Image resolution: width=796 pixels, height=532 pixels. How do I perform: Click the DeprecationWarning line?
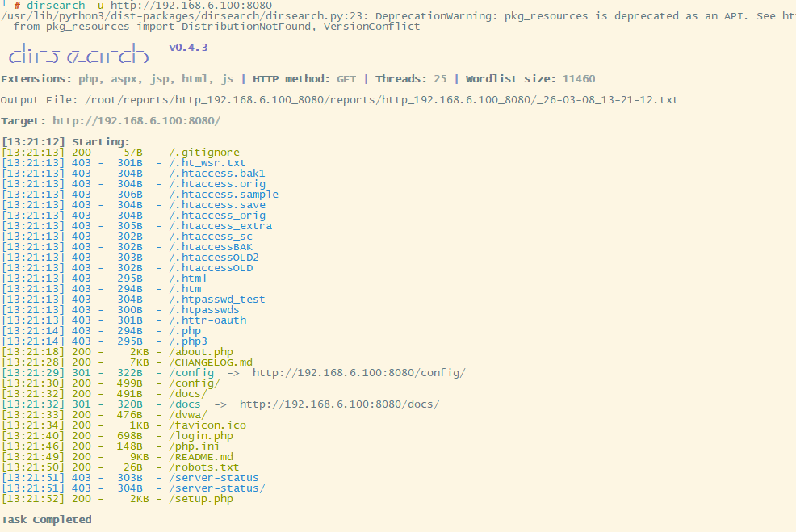(x=398, y=16)
